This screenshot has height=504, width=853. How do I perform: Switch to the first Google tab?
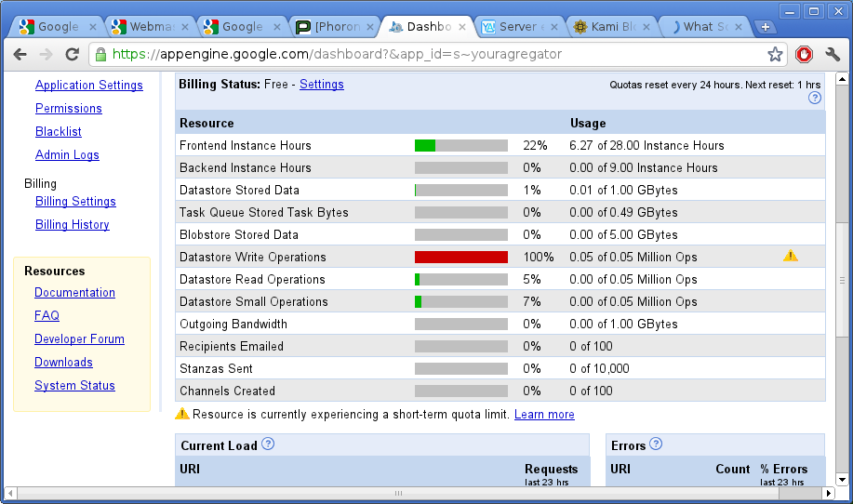coord(52,27)
